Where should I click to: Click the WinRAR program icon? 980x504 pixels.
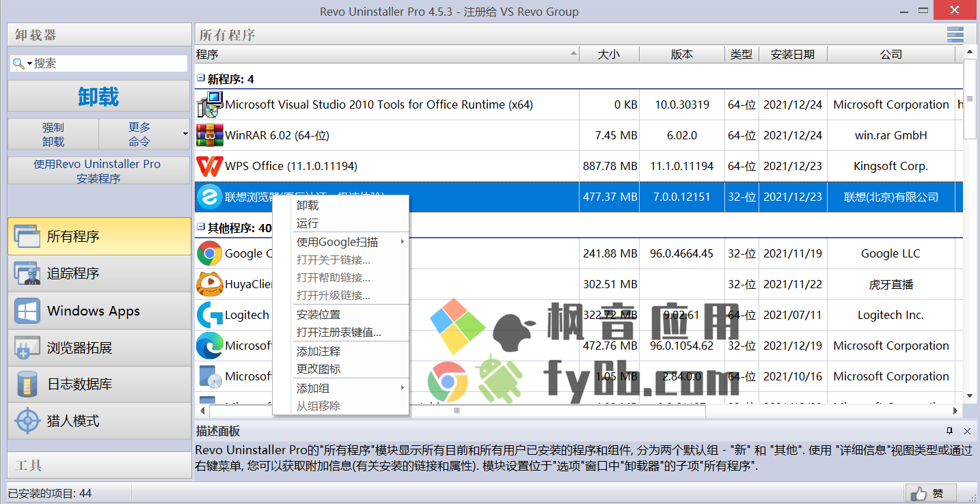coord(209,135)
